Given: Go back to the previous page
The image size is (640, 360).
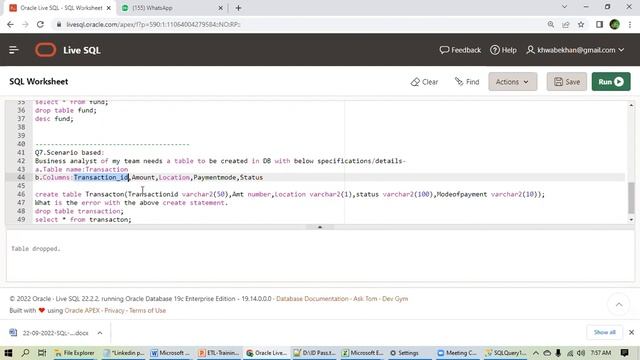Looking at the screenshot, I should click(x=10, y=24).
